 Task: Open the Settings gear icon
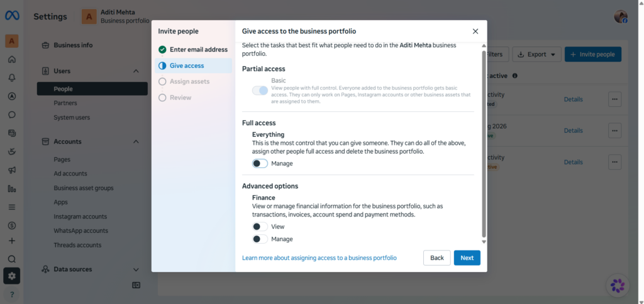click(x=11, y=276)
